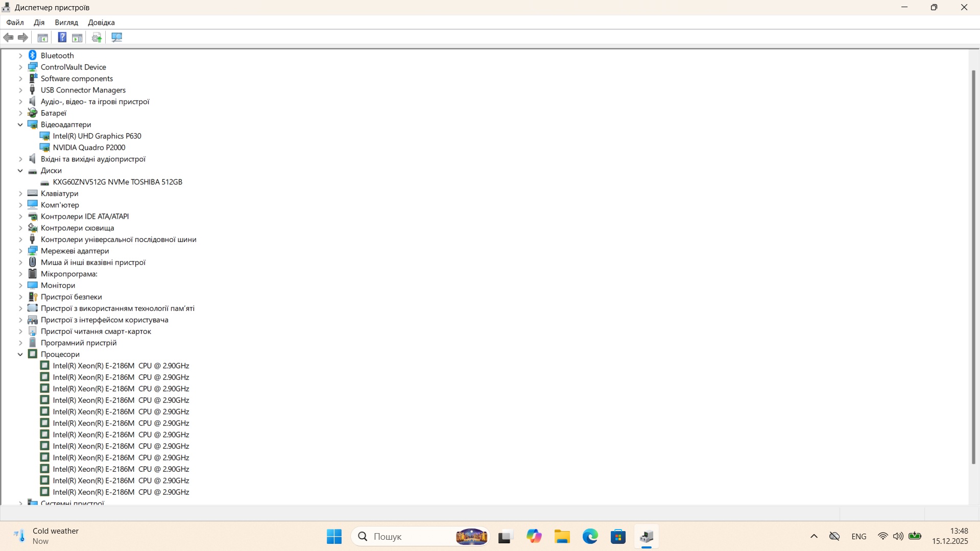Screen dimensions: 980x551
Task: Select NVIDIA Quadro P2000 device
Action: [89, 148]
